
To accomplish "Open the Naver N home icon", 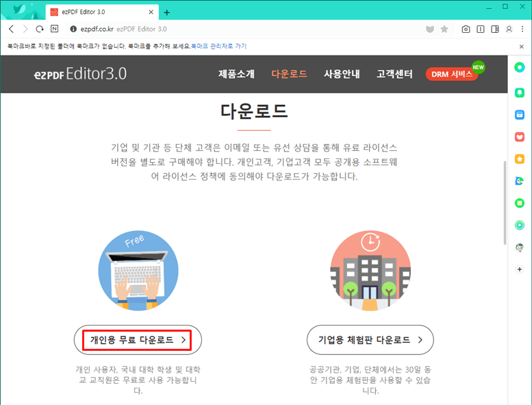I will point(54,29).
